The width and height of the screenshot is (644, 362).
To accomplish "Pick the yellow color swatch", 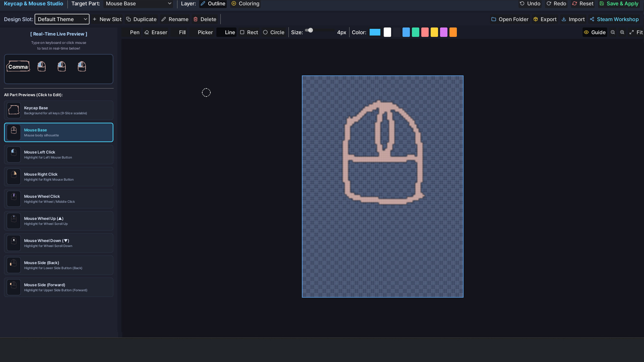I will (x=434, y=33).
